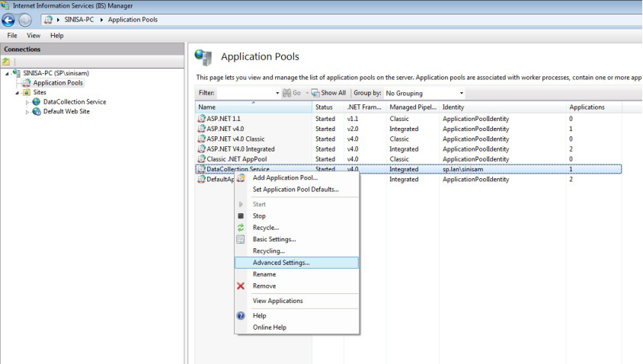
Task: Click the Connections panel header
Action: coord(92,49)
